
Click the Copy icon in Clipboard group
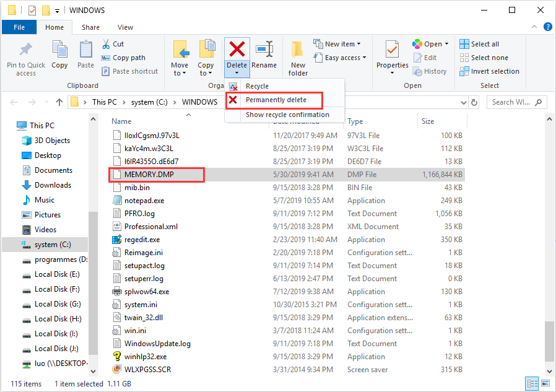click(59, 50)
